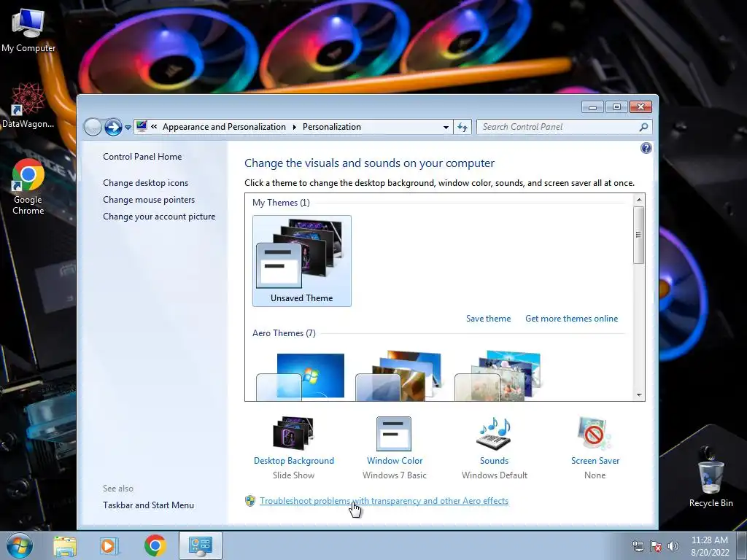Click Get more themes online link
Viewport: 747px width, 560px height.
(571, 319)
